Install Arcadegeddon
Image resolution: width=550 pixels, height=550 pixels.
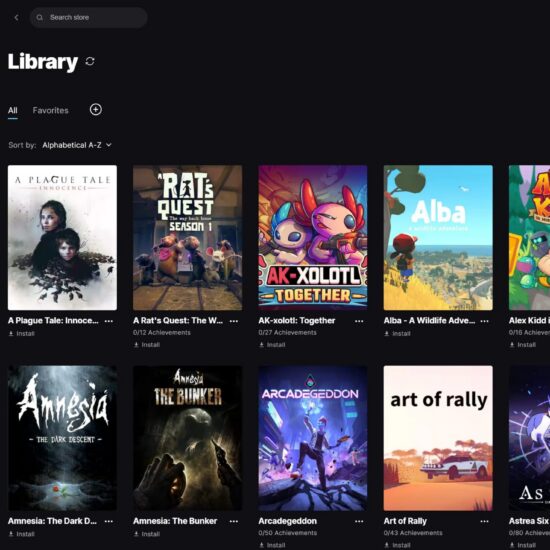(272, 545)
